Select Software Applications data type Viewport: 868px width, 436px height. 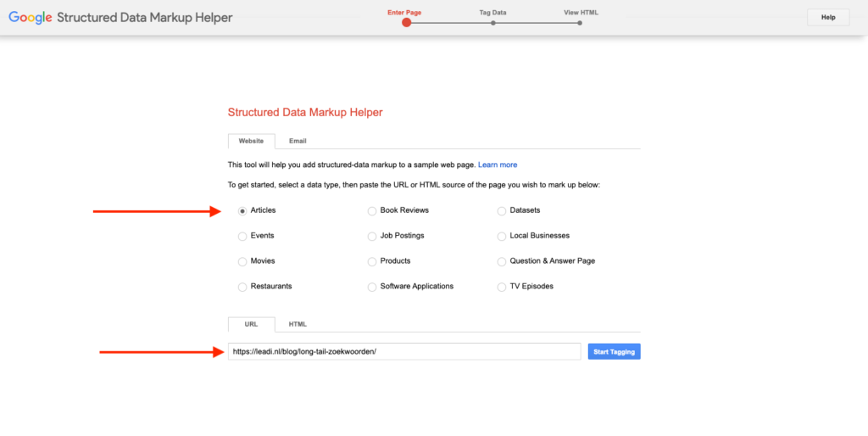click(372, 287)
